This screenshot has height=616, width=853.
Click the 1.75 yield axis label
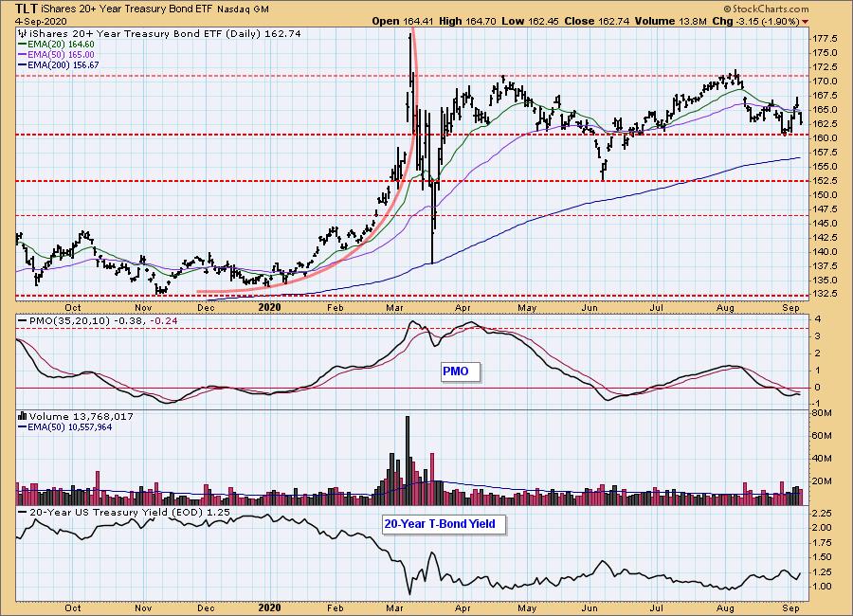click(x=822, y=542)
